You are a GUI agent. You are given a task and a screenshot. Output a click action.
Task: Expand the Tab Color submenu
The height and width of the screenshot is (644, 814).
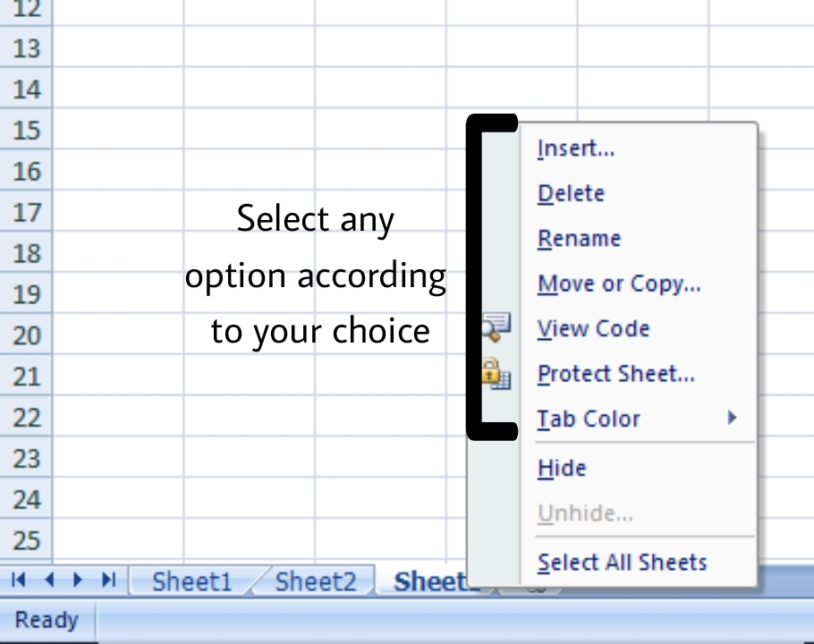pos(732,417)
